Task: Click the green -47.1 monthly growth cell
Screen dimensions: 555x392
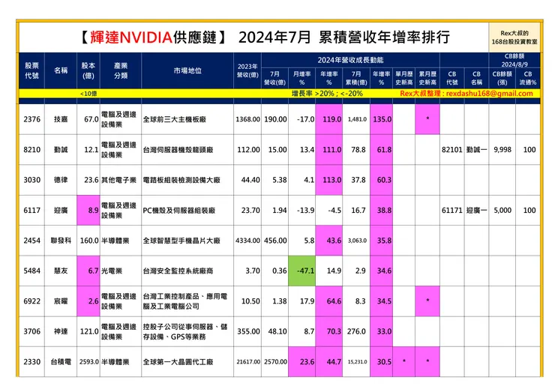Action: (x=302, y=271)
